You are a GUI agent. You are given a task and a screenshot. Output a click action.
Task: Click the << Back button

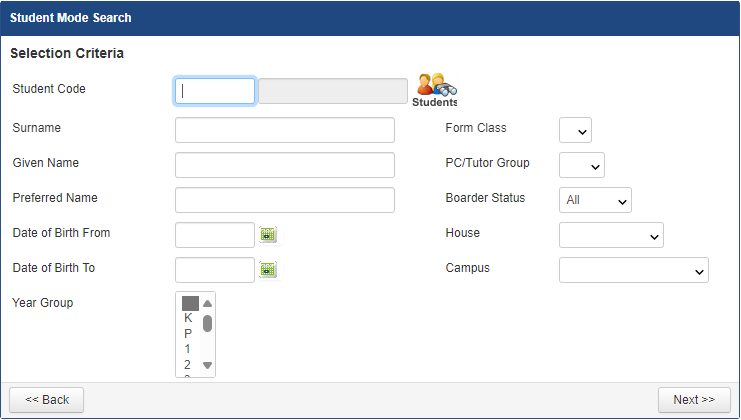tap(47, 400)
